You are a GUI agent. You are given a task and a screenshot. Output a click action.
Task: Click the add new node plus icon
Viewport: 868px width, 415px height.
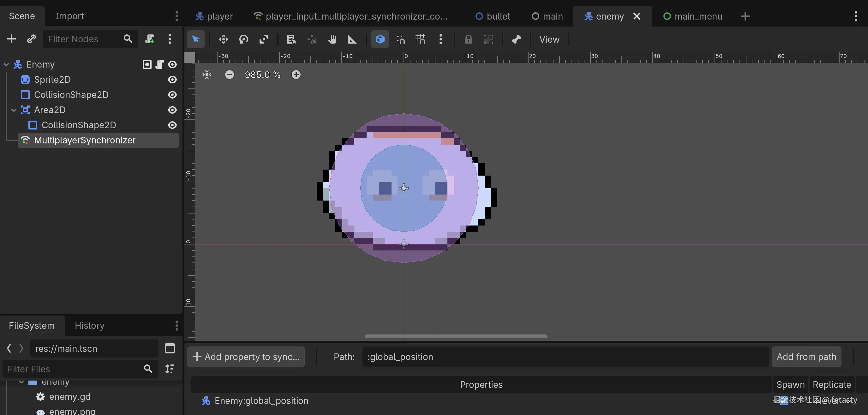[x=11, y=39]
